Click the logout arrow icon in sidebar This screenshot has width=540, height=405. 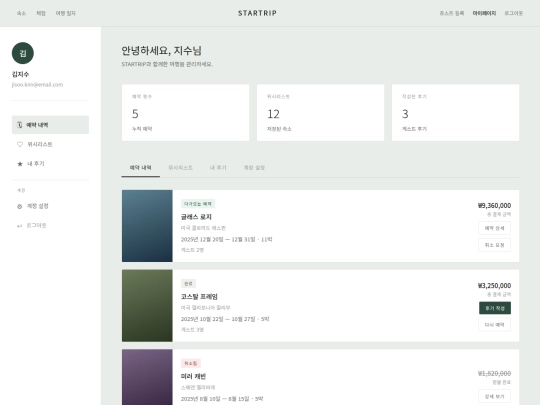tap(20, 226)
